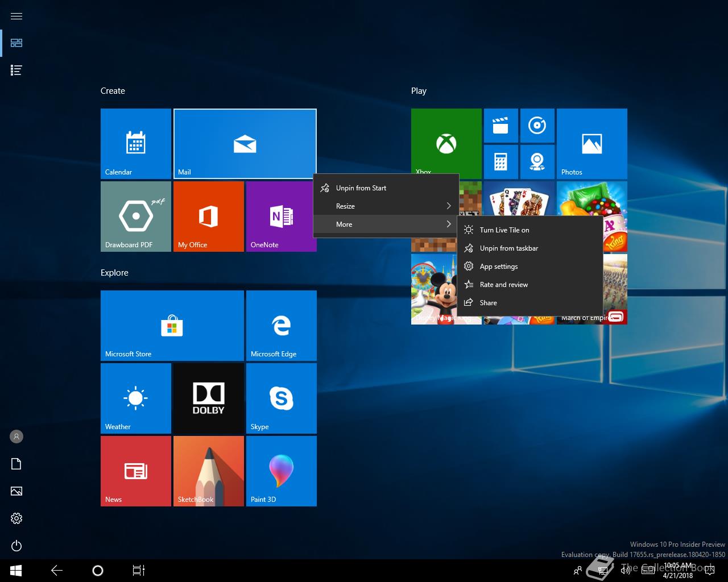Open the user account icon
The height and width of the screenshot is (582, 728).
[x=16, y=436]
